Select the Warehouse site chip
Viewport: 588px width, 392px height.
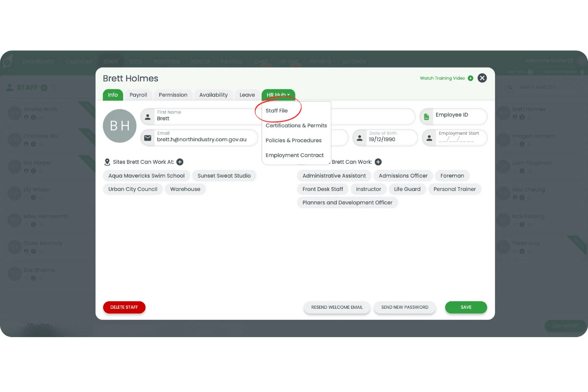click(x=185, y=189)
